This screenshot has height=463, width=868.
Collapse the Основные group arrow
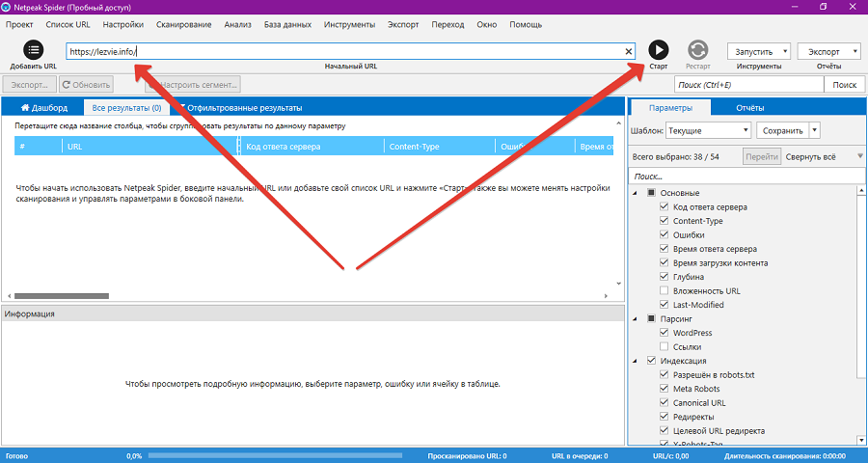point(635,193)
